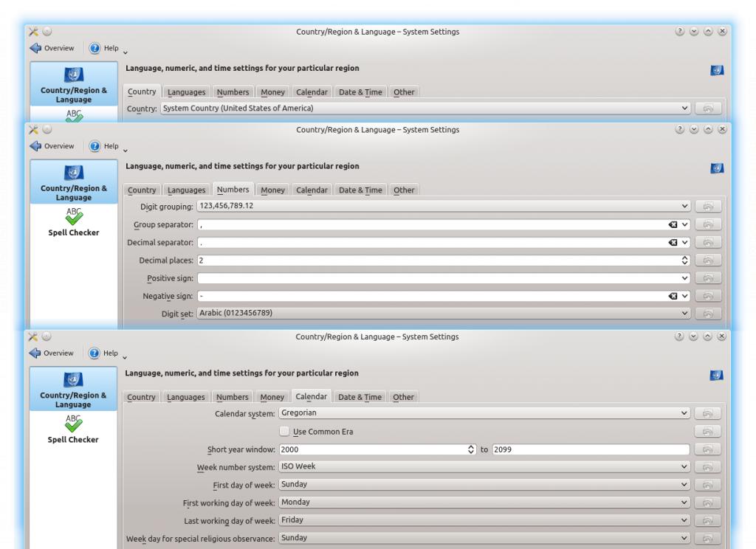Viewport: 756px width, 549px height.
Task: Click the Spell Checker icon in the Numbers window
Action: (x=73, y=215)
